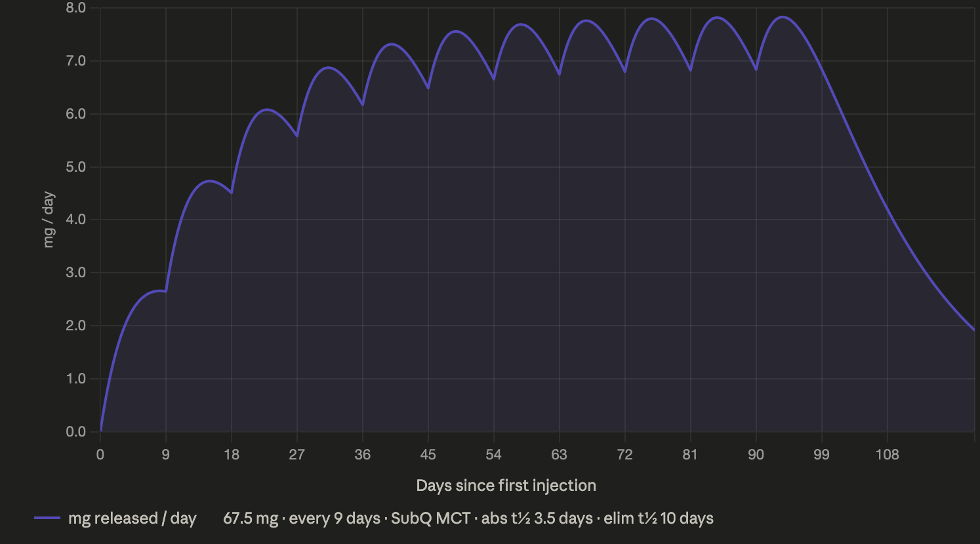
Task: Click x-axis tick label 9
Action: coord(166,454)
